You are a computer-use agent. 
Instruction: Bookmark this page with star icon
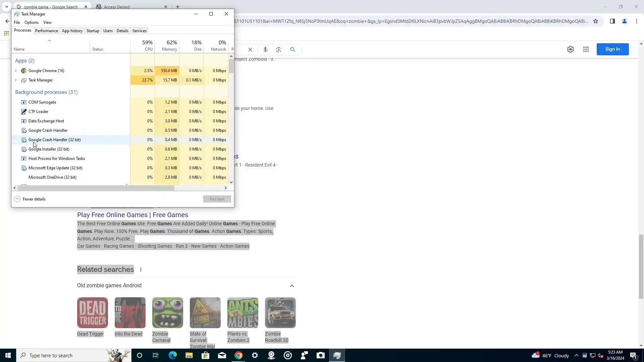pos(595,21)
